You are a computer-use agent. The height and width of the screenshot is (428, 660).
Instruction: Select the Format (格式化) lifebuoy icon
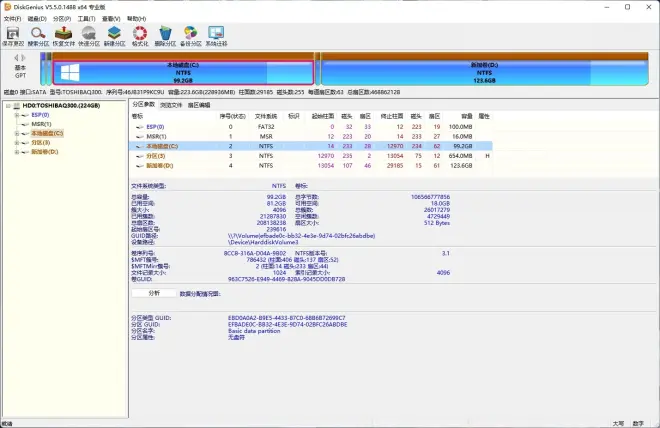tap(140, 34)
